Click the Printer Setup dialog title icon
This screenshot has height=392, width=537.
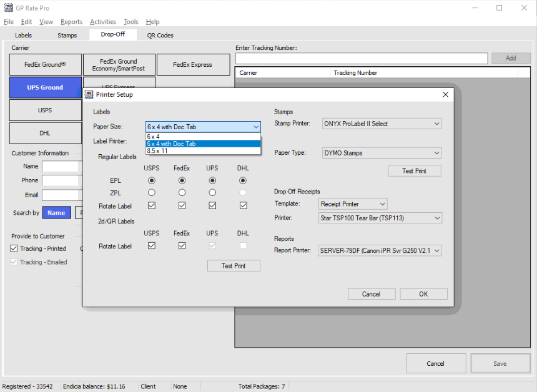click(x=89, y=94)
